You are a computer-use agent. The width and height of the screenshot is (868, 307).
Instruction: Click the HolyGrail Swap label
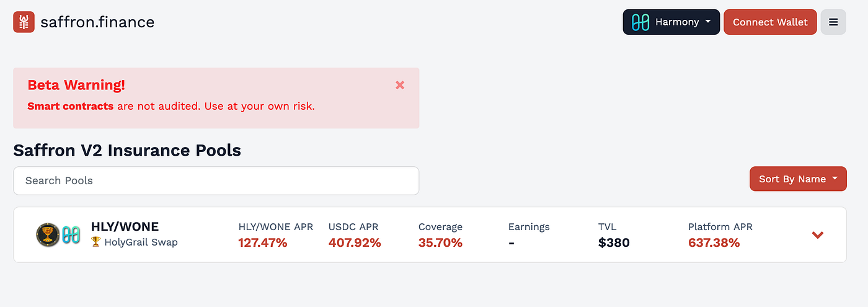(141, 242)
